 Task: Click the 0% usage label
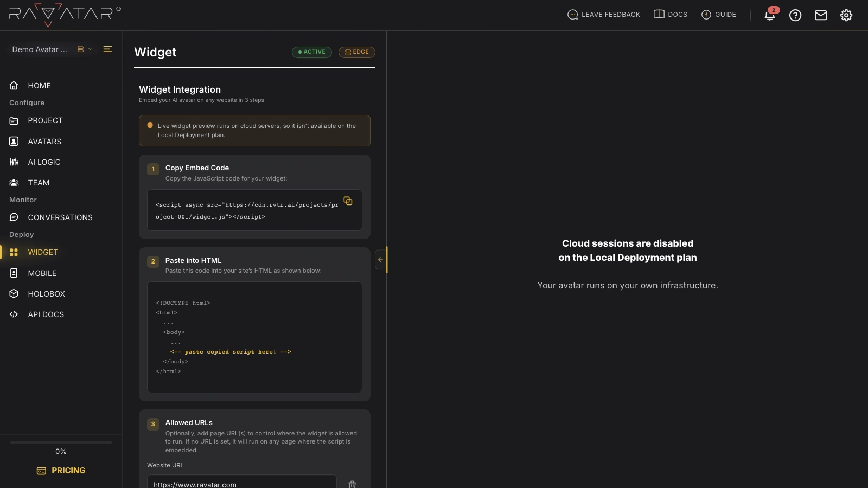tap(61, 452)
